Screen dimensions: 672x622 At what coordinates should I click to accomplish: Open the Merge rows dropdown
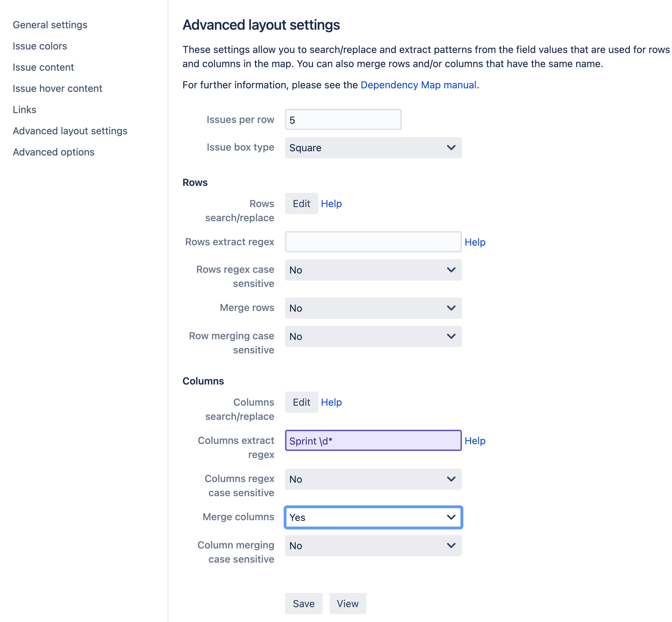point(373,308)
